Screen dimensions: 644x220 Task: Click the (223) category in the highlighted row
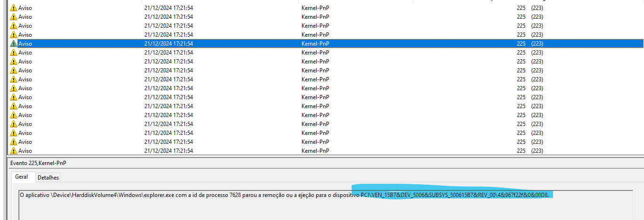point(537,44)
